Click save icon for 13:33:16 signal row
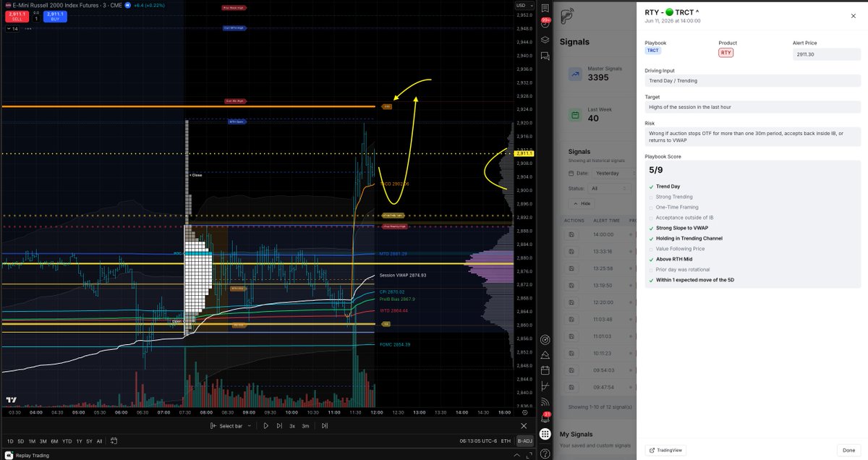The height and width of the screenshot is (460, 868). tap(571, 252)
